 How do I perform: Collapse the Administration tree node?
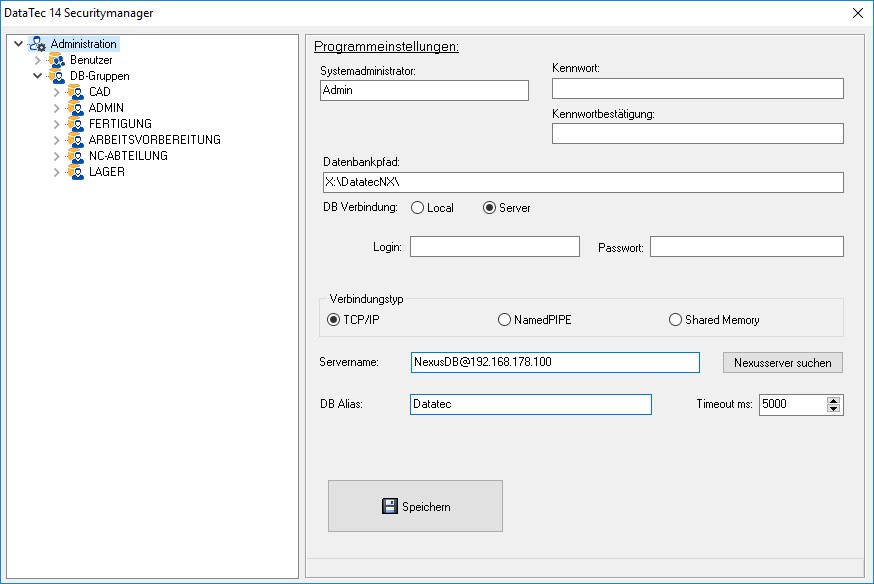(18, 43)
